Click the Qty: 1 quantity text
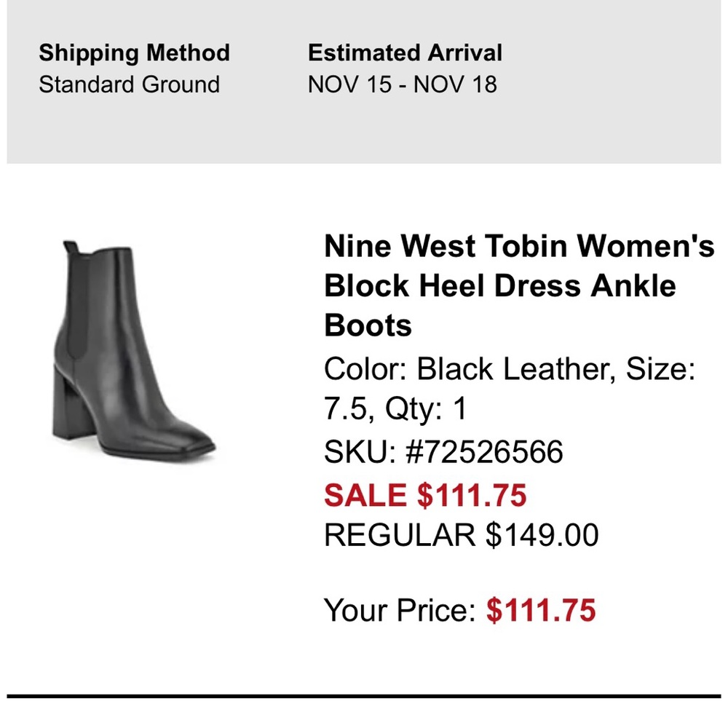The image size is (728, 728). (x=427, y=410)
